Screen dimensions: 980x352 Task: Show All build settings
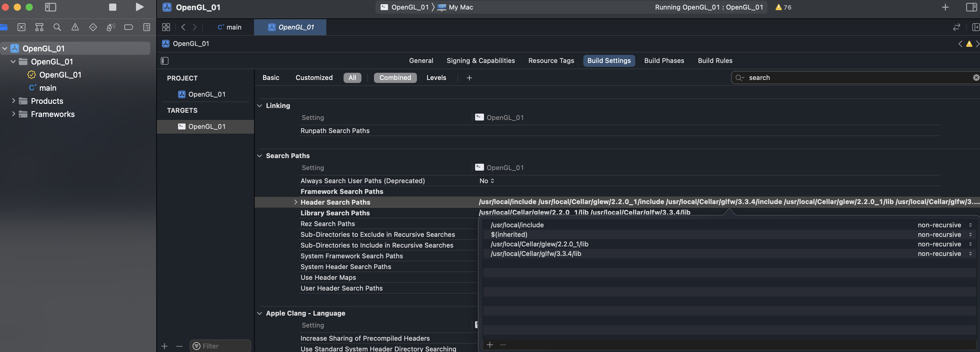tap(352, 78)
